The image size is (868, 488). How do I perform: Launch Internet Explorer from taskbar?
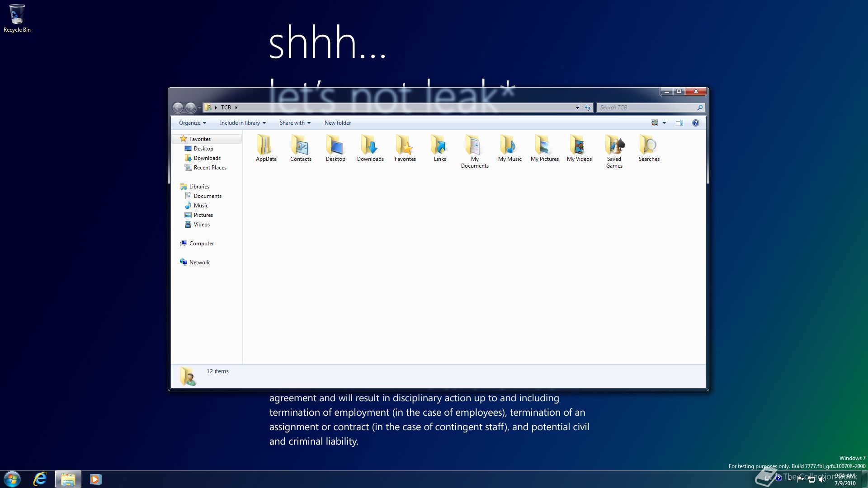[40, 479]
